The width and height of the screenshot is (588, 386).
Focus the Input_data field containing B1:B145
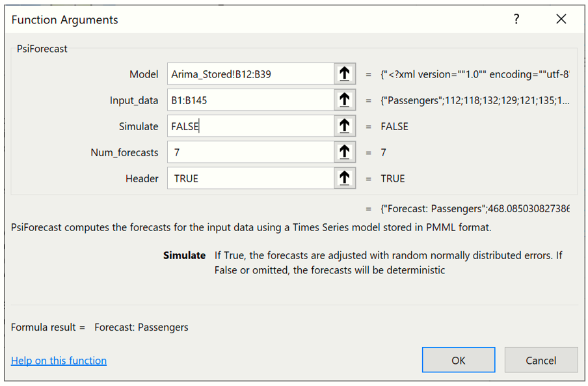pos(250,100)
